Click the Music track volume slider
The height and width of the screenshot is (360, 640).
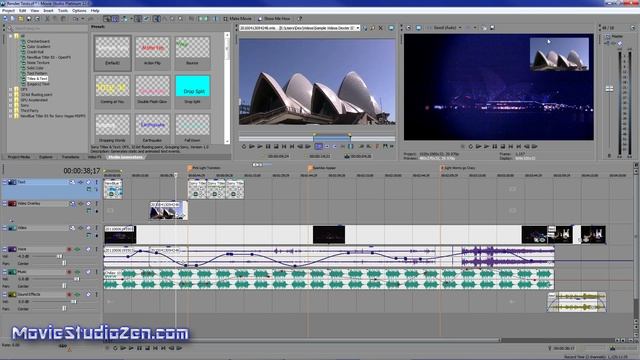point(76,279)
